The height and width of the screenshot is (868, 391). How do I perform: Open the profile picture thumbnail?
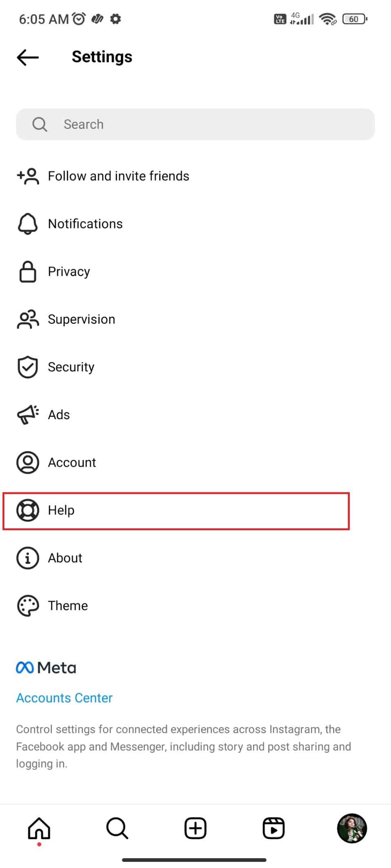[352, 828]
